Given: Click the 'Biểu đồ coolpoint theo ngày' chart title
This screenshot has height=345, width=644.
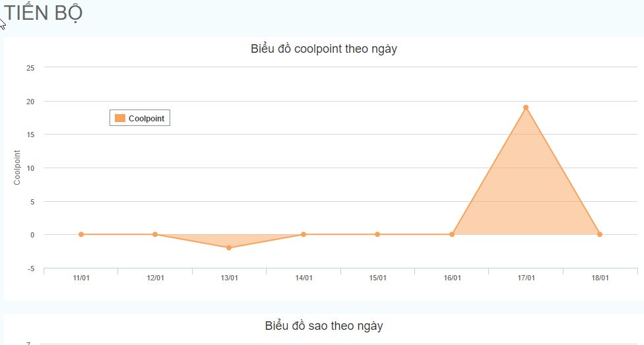Looking at the screenshot, I should click(x=324, y=49).
